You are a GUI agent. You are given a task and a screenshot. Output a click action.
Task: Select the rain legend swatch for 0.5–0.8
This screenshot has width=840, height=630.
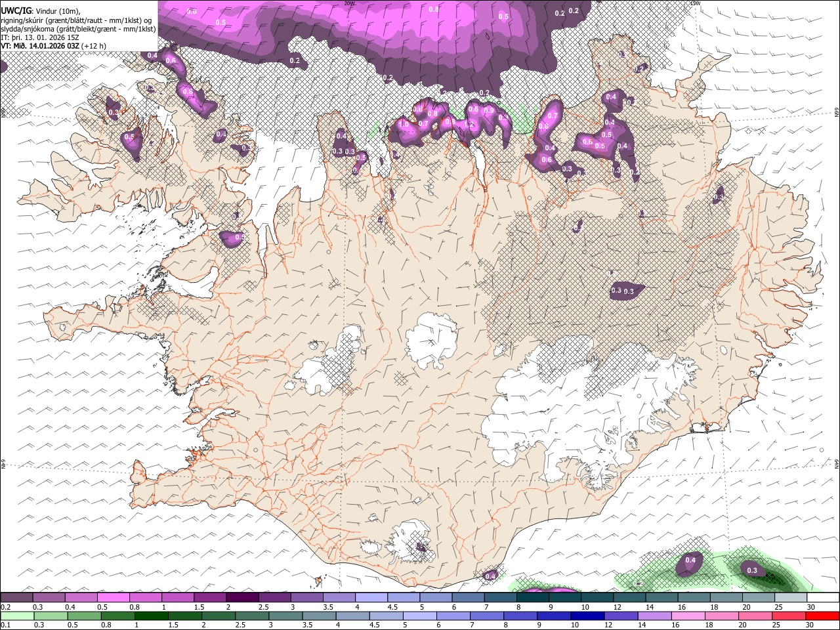[x=84, y=616]
